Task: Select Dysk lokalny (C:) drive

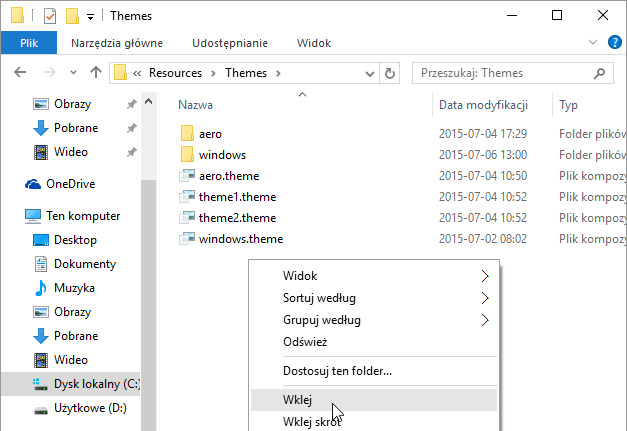Action: click(71, 384)
